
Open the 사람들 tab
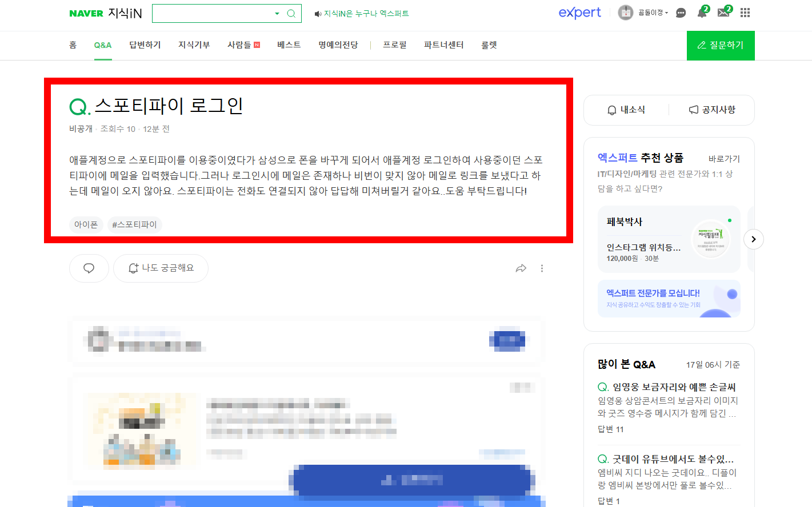click(x=243, y=45)
